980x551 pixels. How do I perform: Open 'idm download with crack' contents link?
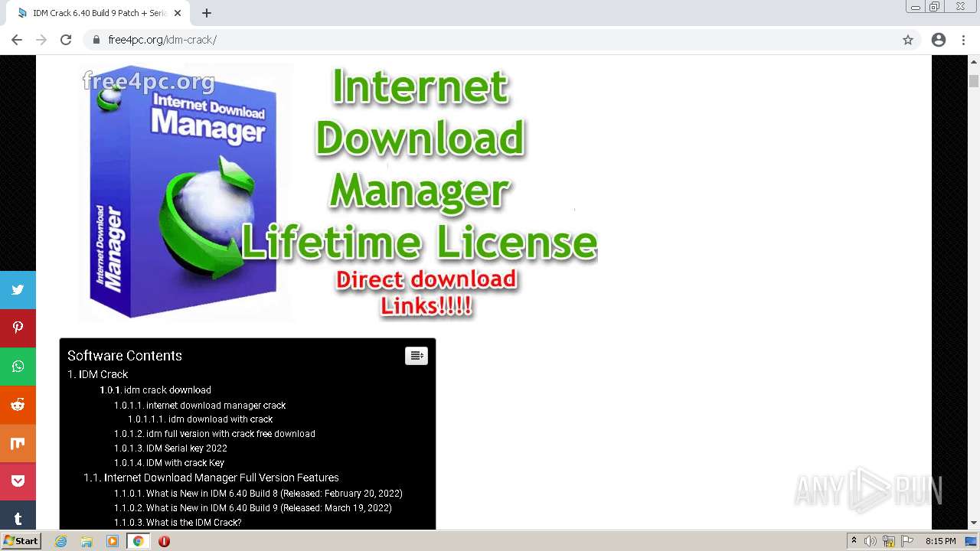click(x=201, y=419)
